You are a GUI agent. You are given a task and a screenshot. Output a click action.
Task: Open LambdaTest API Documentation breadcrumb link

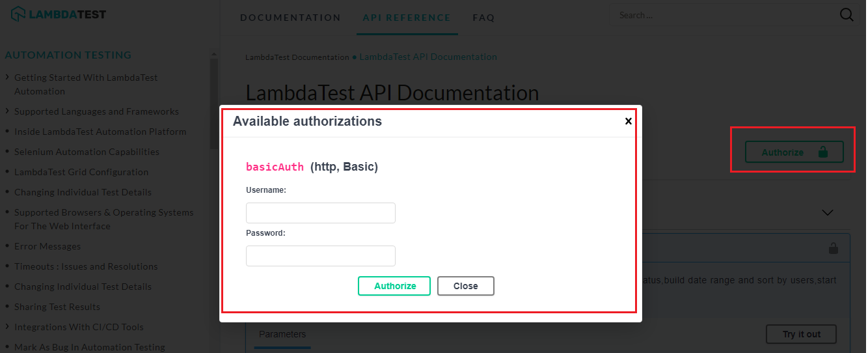point(428,57)
